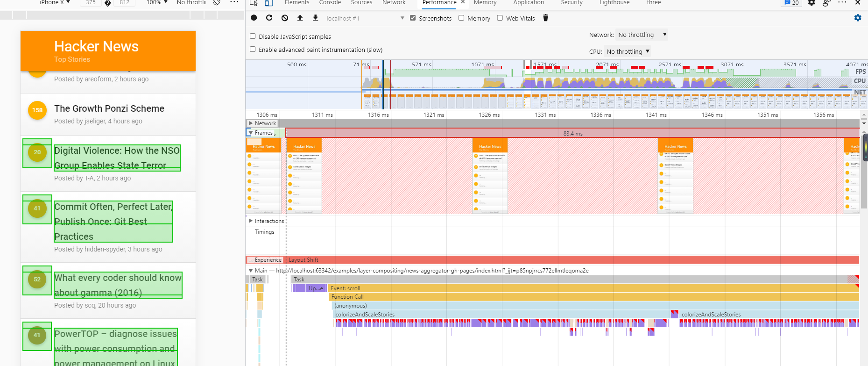Viewport: 868px width, 366px height.
Task: Expand the Interactions track
Action: tap(251, 221)
